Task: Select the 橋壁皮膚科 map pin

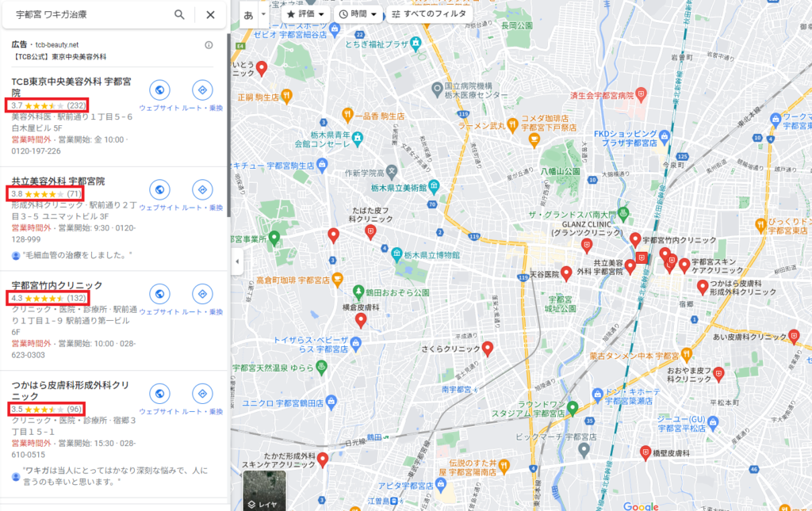Action: pos(645,453)
